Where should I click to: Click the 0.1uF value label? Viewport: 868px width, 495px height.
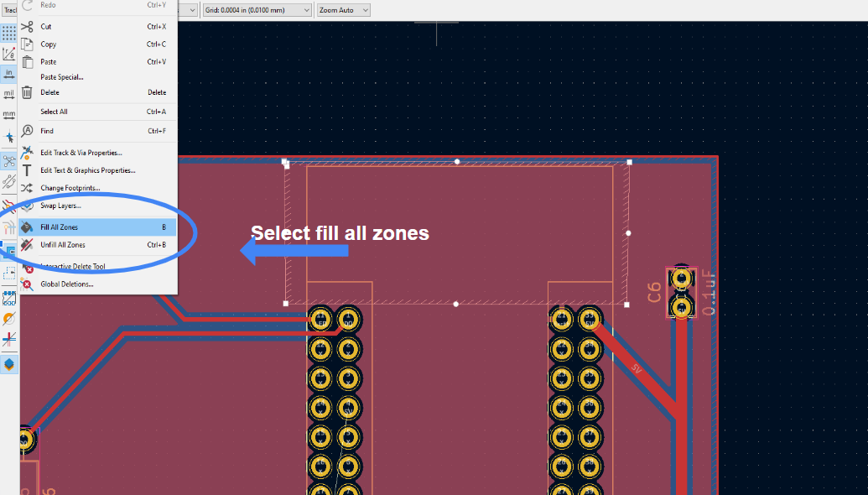pyautogui.click(x=709, y=293)
